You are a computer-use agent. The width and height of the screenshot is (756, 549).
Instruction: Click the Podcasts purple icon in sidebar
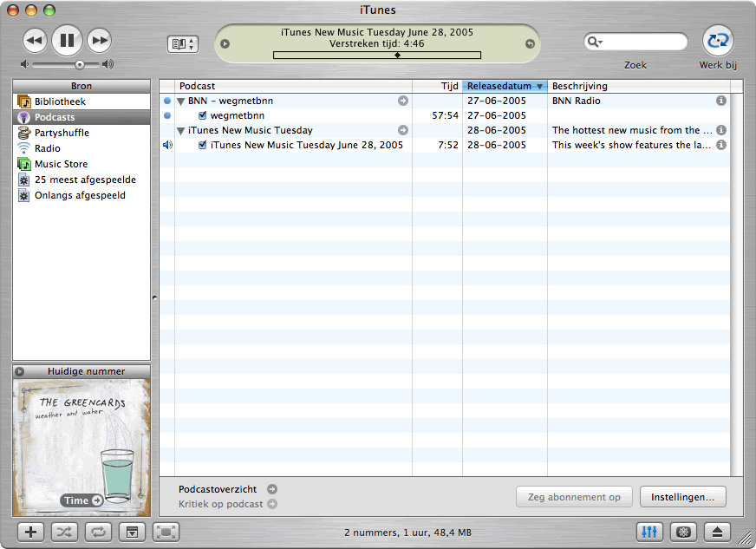(23, 117)
